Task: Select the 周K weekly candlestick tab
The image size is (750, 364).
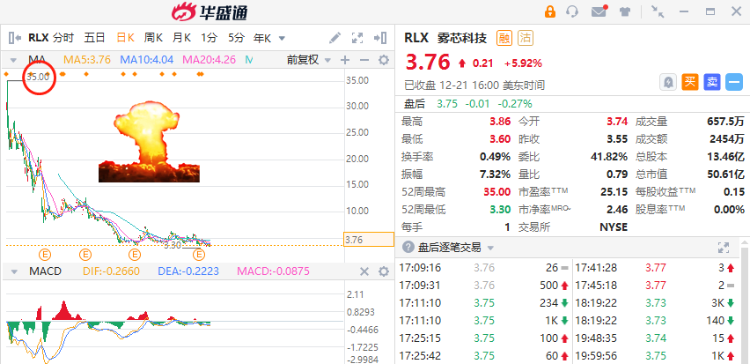Action: coord(154,38)
